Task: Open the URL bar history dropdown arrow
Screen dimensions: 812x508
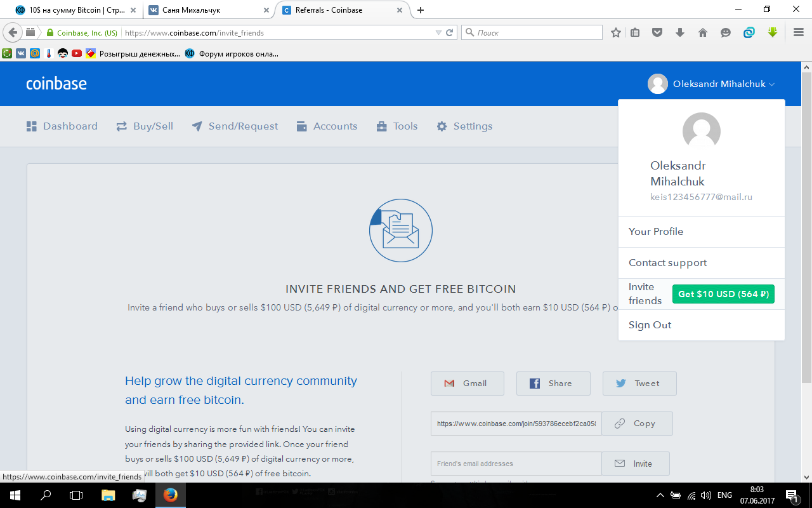Action: 438,32
